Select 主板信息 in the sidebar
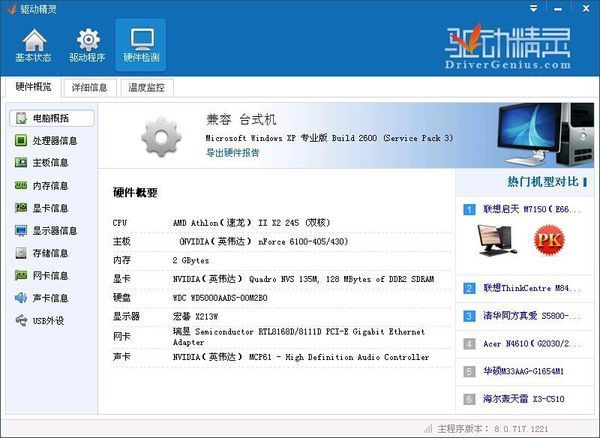This screenshot has width=600, height=438. click(x=50, y=163)
